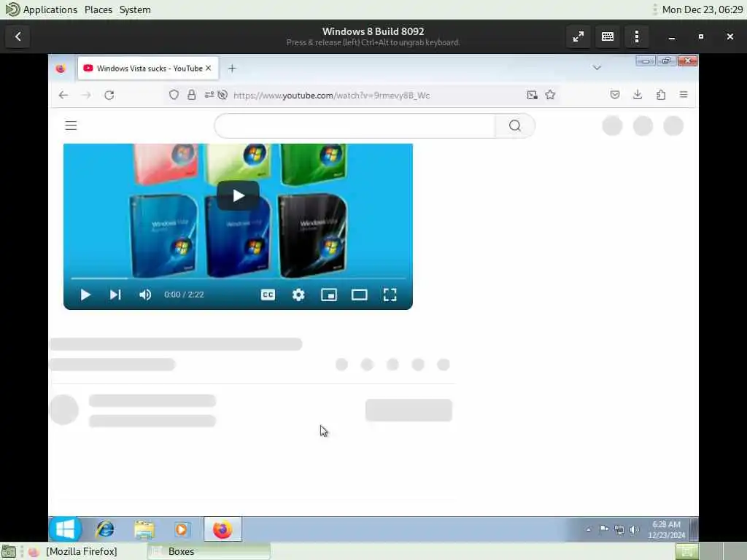
Task: Click the YouTube search magnifier button
Action: 515,125
